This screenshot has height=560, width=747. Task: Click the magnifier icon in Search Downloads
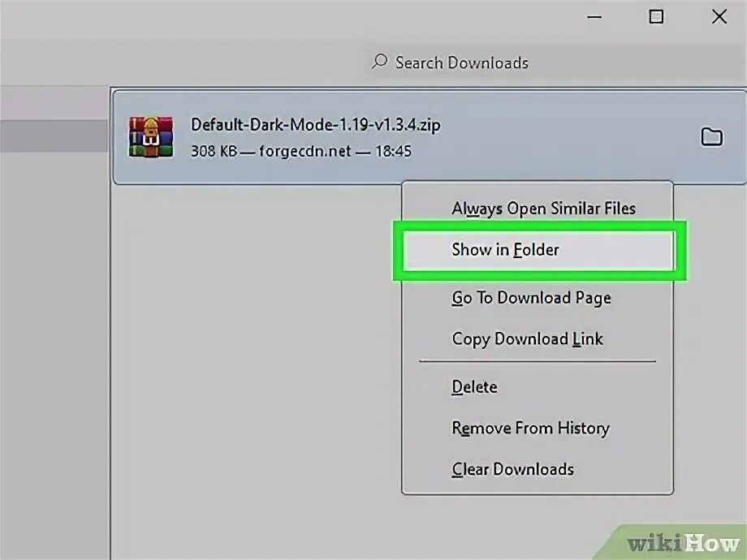379,62
